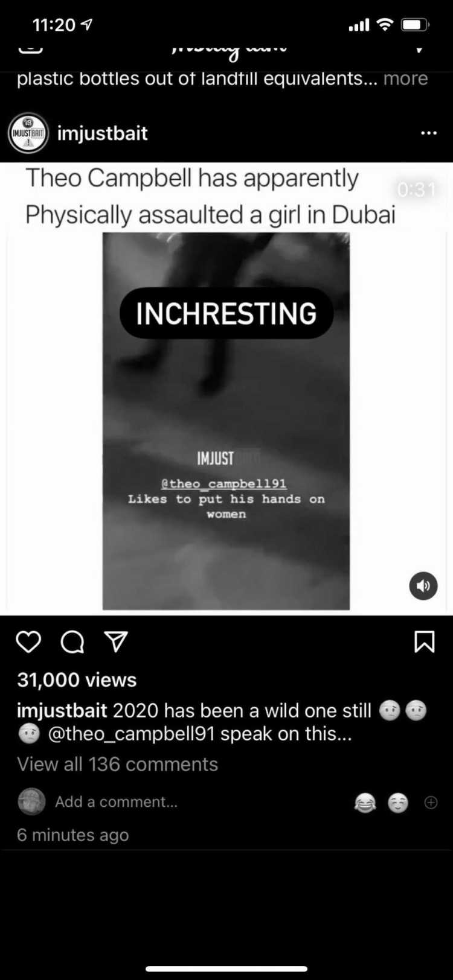Open the imjustbait profile avatar
Viewport: 453px width, 980px height.
28,133
